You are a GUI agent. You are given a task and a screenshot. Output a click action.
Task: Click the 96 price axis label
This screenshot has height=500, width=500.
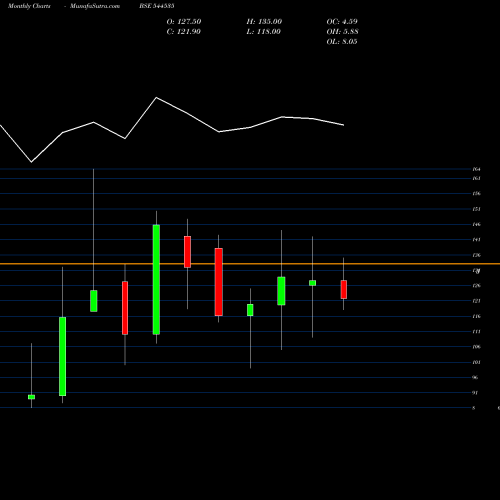coord(475,378)
